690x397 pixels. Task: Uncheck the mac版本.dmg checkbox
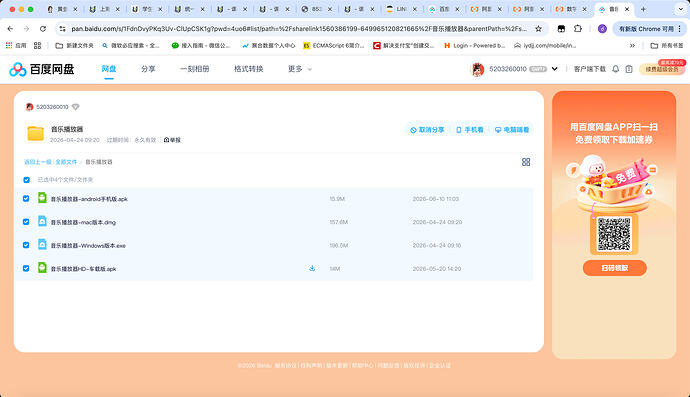pos(26,222)
